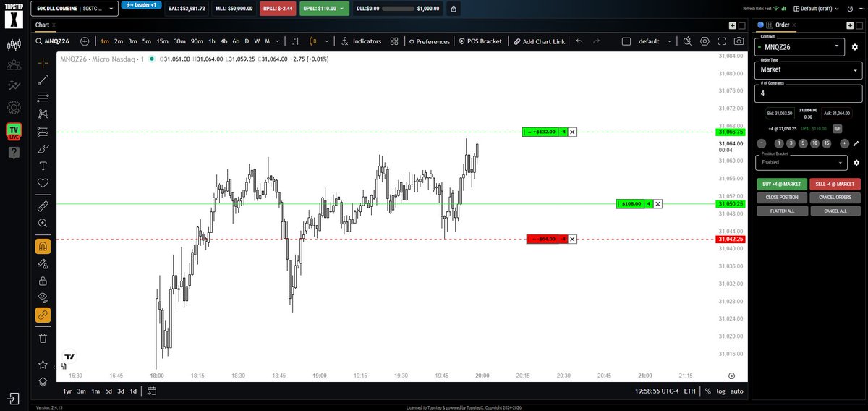Open the Order Type Market dropdown

[x=808, y=69]
